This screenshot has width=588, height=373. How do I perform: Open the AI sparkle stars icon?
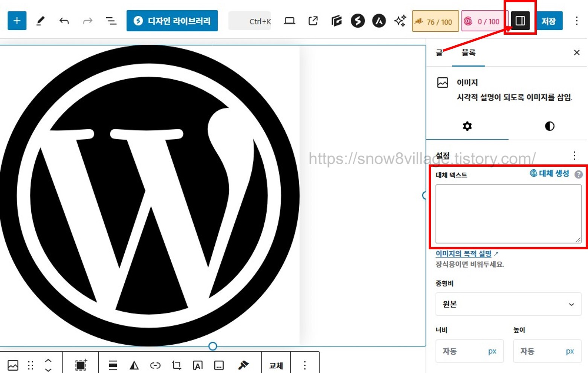tap(400, 21)
